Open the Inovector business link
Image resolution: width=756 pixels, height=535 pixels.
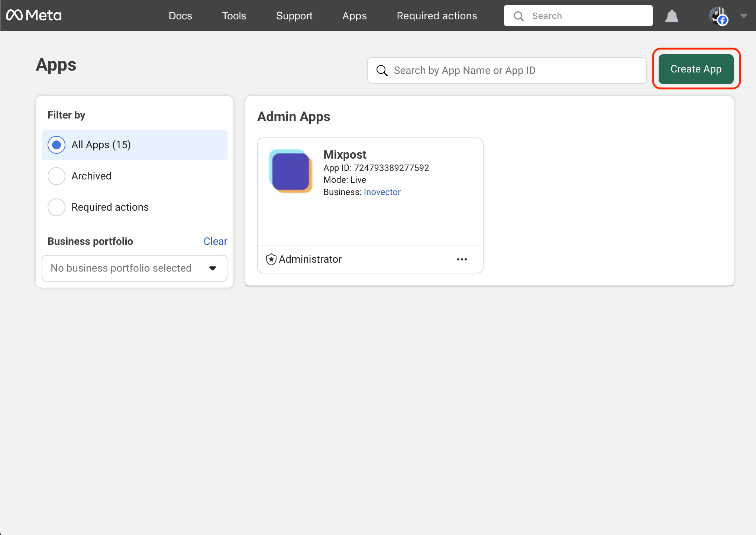coord(382,192)
